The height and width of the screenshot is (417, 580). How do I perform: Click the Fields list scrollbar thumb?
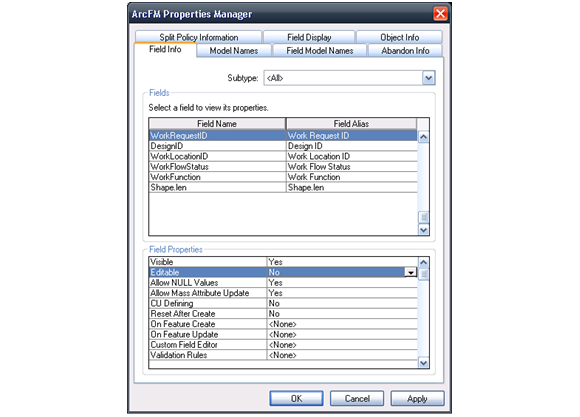[424, 217]
